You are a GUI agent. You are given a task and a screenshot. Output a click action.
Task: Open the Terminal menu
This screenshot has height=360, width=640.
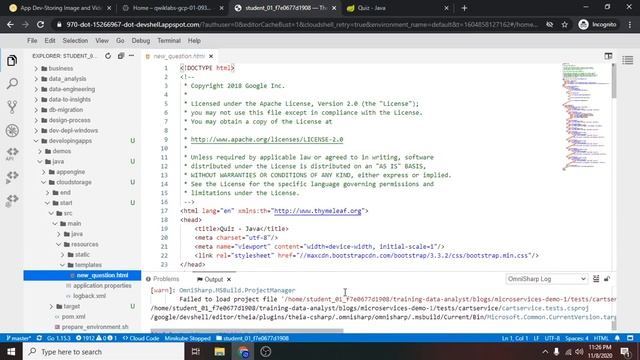(x=169, y=40)
